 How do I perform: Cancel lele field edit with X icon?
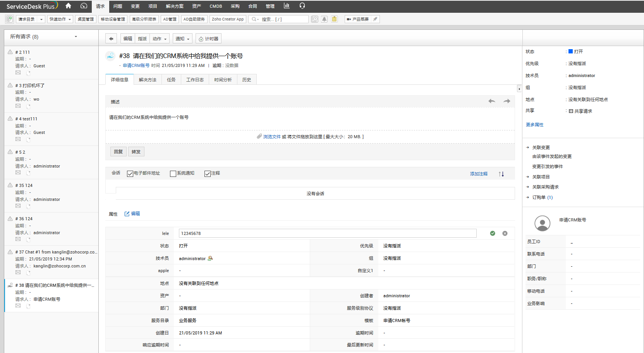505,233
